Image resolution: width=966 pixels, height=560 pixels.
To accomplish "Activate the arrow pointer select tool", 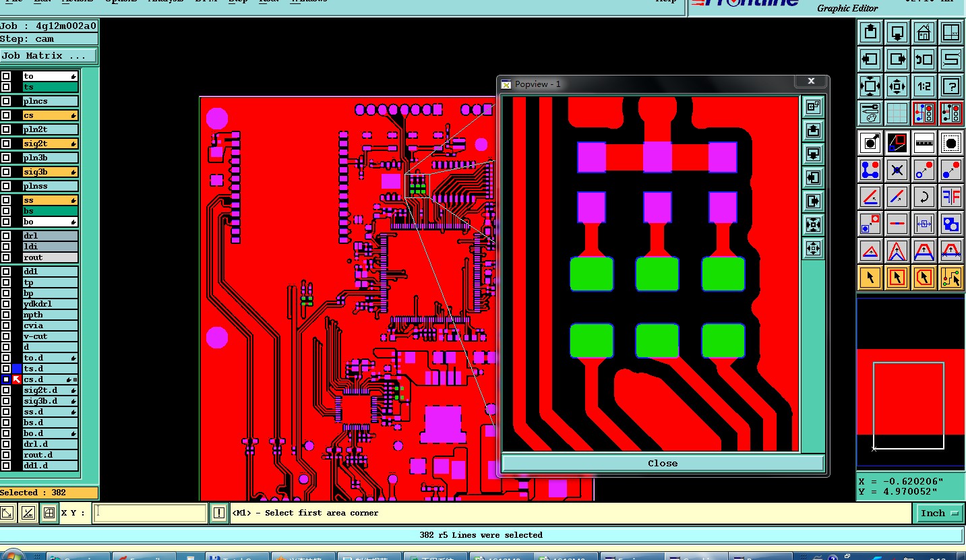I will (870, 277).
